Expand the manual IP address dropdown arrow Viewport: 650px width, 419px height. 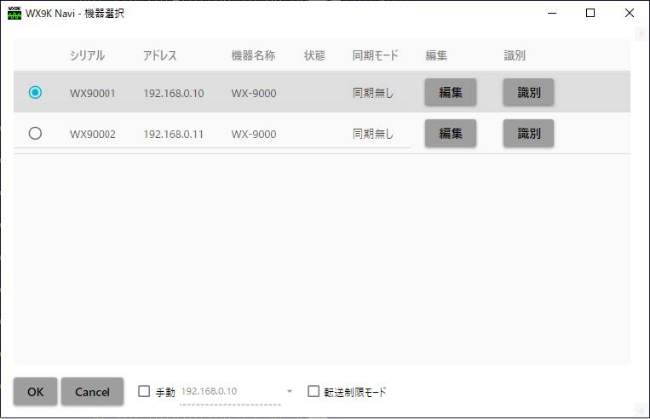coord(290,392)
